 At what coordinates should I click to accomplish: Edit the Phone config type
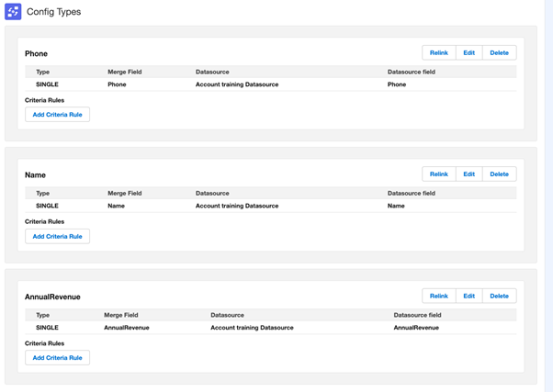468,53
